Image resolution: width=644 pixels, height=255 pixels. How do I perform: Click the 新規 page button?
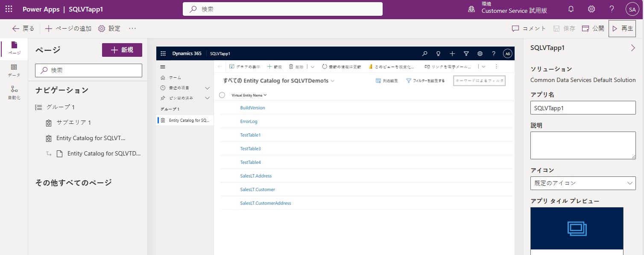click(x=122, y=50)
